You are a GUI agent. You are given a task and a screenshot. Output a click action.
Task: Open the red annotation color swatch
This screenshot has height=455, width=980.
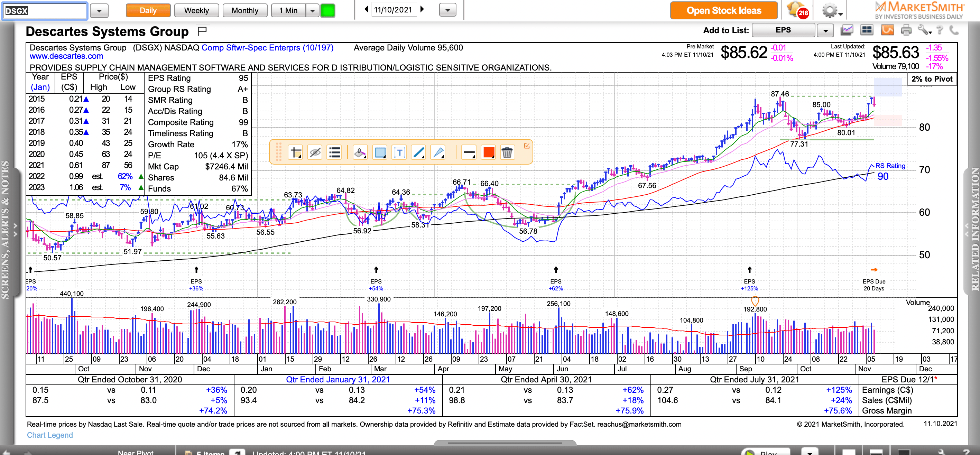[x=489, y=153]
